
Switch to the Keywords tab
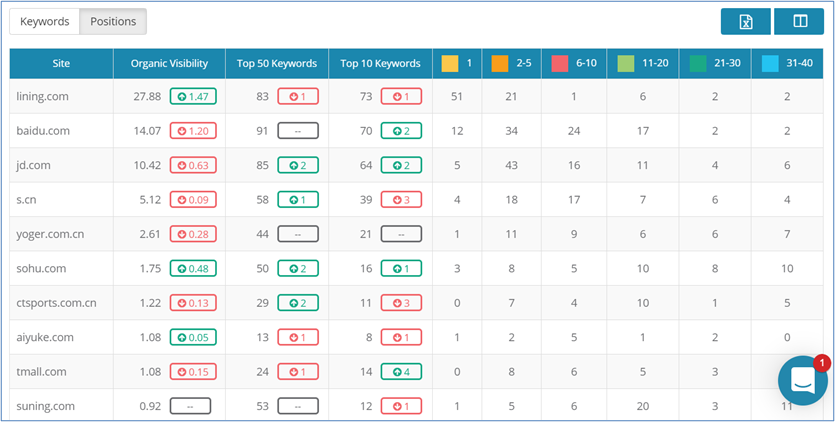(45, 22)
